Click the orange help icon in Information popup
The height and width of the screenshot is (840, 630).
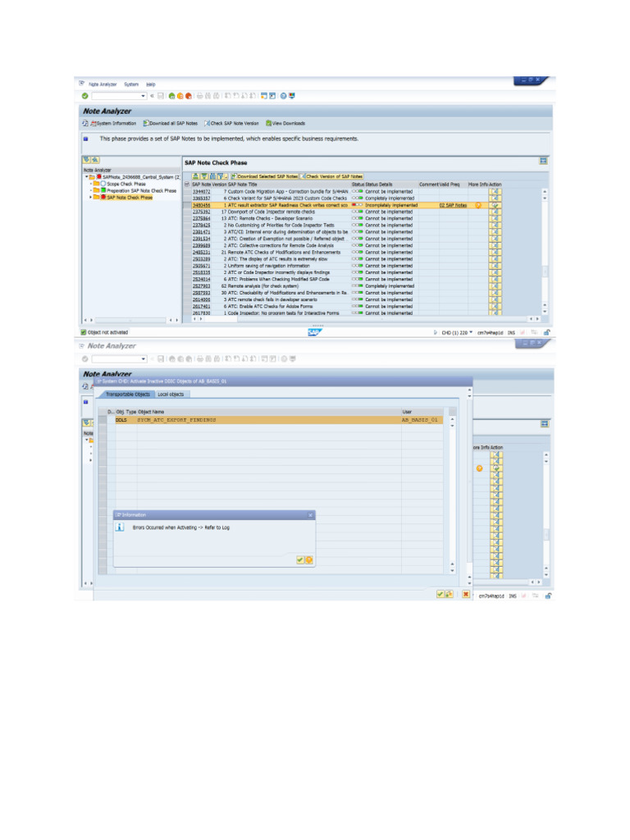(x=309, y=559)
